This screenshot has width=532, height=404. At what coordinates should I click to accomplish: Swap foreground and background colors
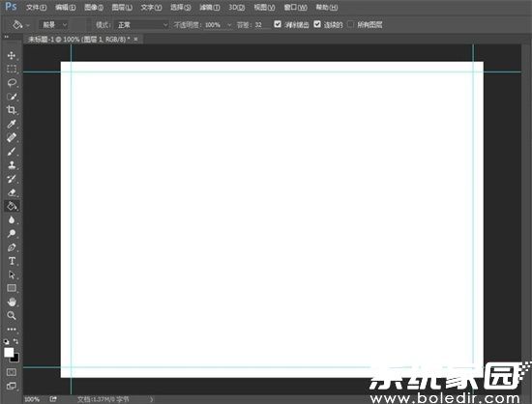coord(15,341)
